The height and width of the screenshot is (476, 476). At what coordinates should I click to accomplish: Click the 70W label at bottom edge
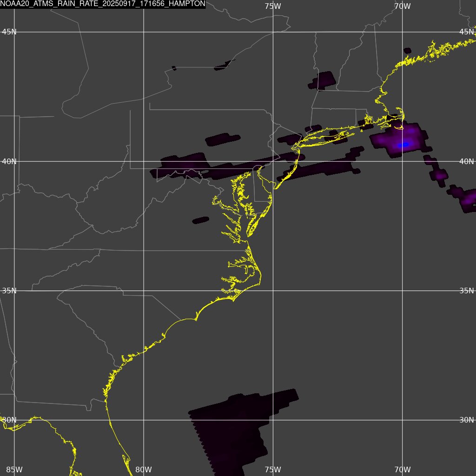point(402,469)
